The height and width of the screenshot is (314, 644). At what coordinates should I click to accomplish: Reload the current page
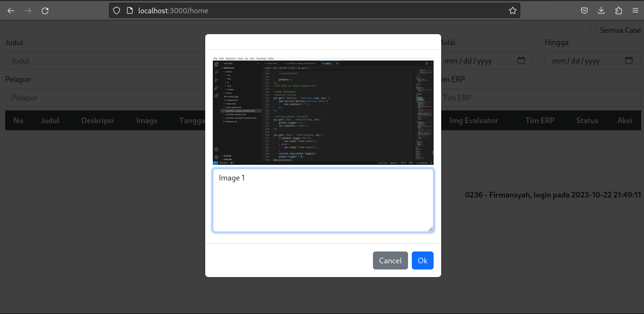pos(45,10)
